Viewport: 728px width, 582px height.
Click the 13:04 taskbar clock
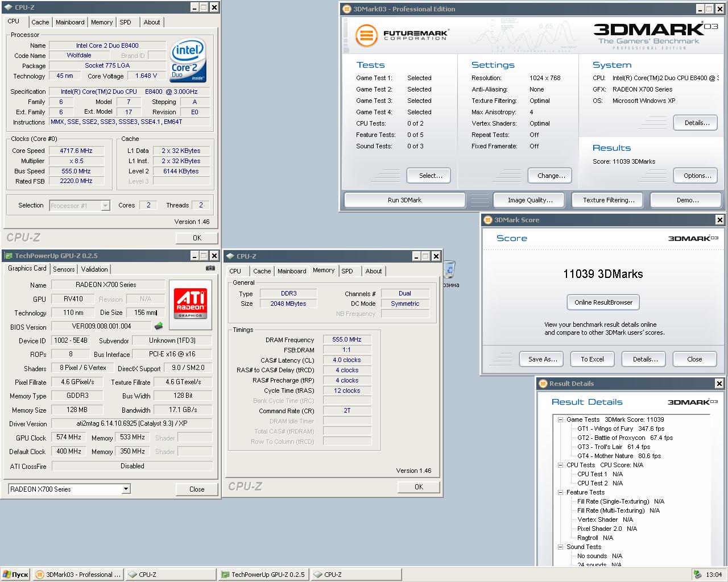pos(714,575)
